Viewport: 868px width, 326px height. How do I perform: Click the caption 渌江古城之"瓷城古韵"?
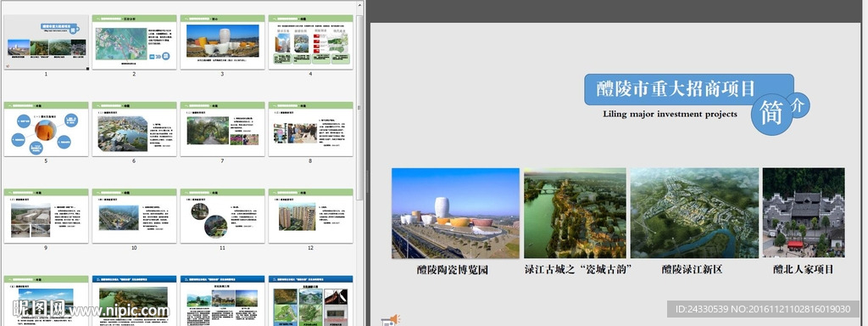(578, 269)
